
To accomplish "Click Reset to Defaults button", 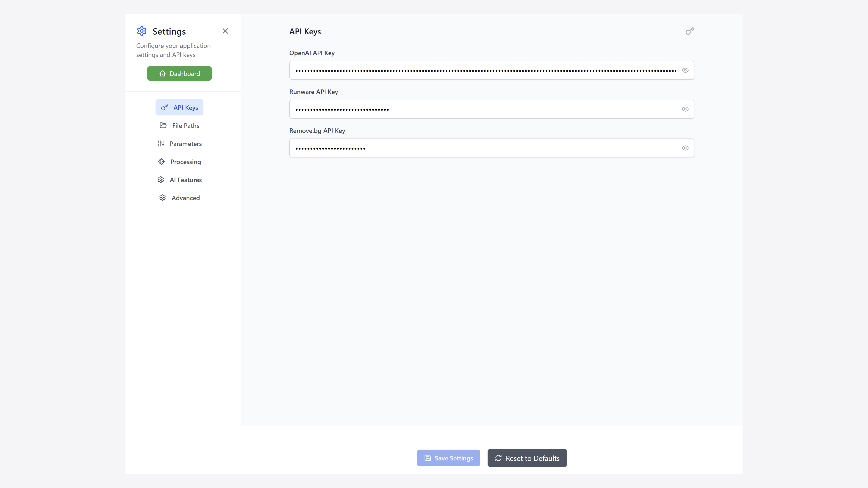I will 527,458.
